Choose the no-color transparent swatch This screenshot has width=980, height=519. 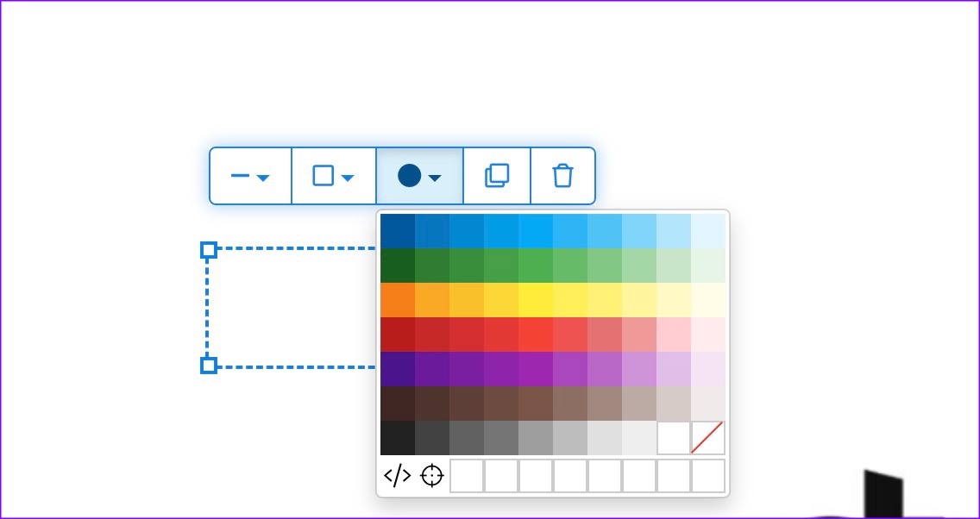[x=707, y=438]
